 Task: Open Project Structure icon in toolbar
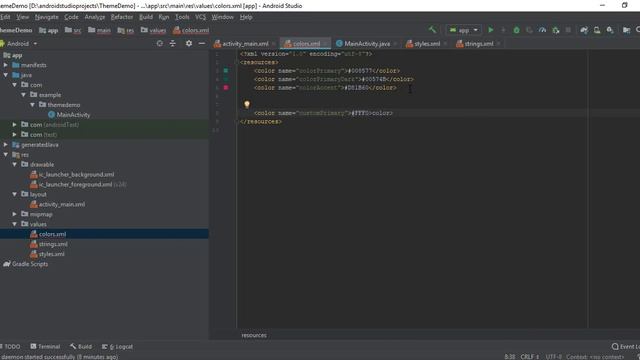pos(627,30)
